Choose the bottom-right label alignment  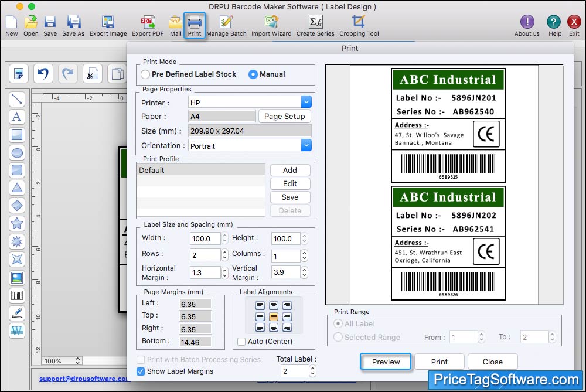287,328
